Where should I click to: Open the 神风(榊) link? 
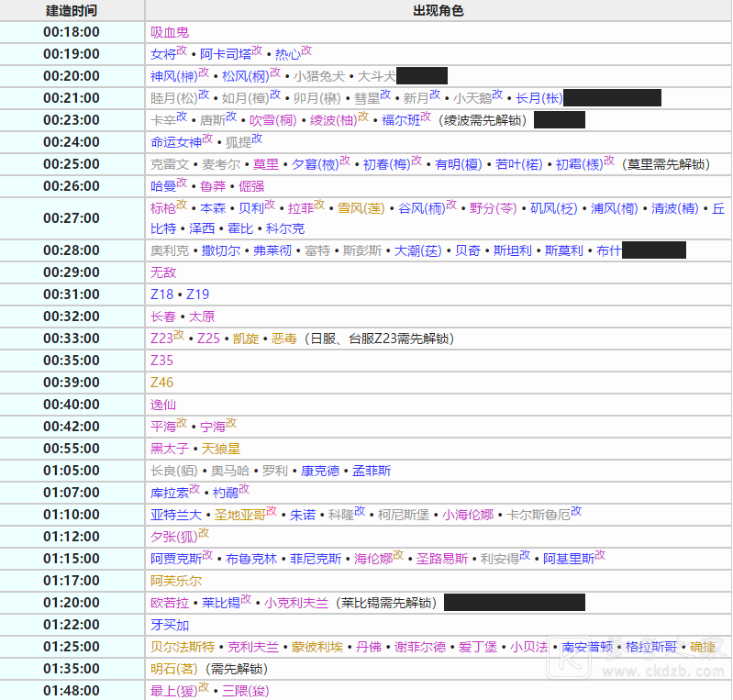click(x=174, y=76)
